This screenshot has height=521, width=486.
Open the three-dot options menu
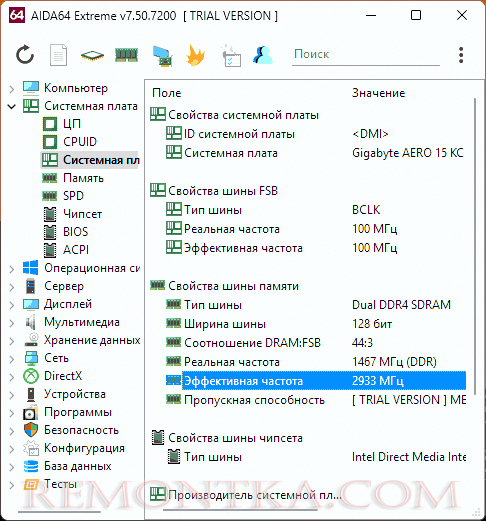click(x=461, y=55)
